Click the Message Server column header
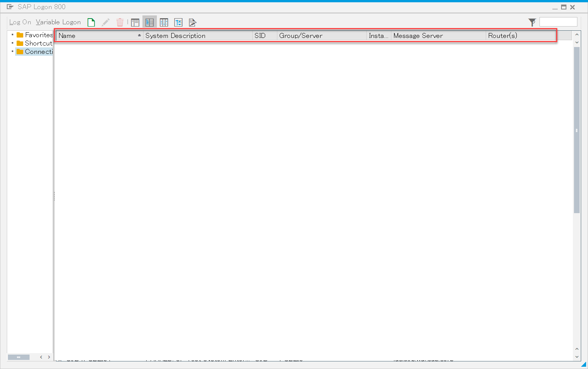 coord(439,36)
